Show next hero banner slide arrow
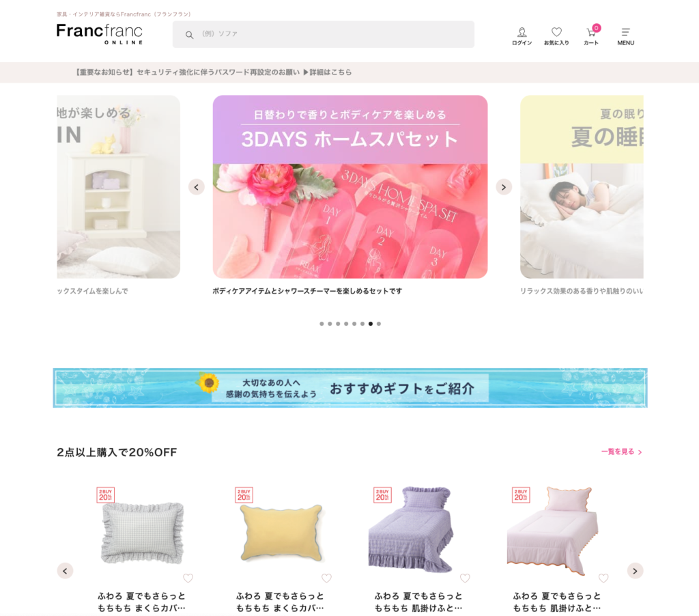699x616 pixels. [x=504, y=187]
